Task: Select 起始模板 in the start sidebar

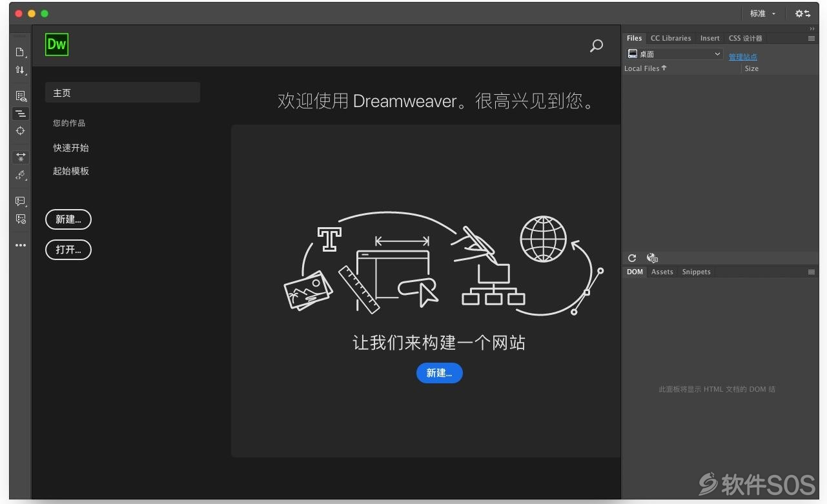Action: coord(71,171)
